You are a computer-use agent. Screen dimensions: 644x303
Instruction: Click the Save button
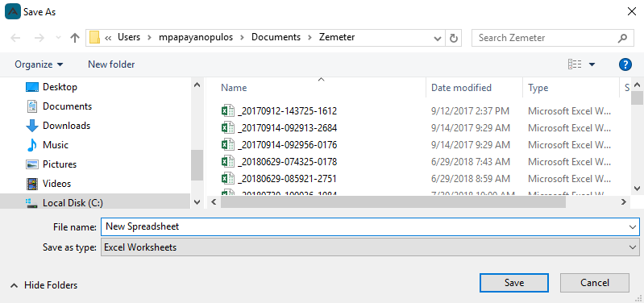pyautogui.click(x=513, y=283)
